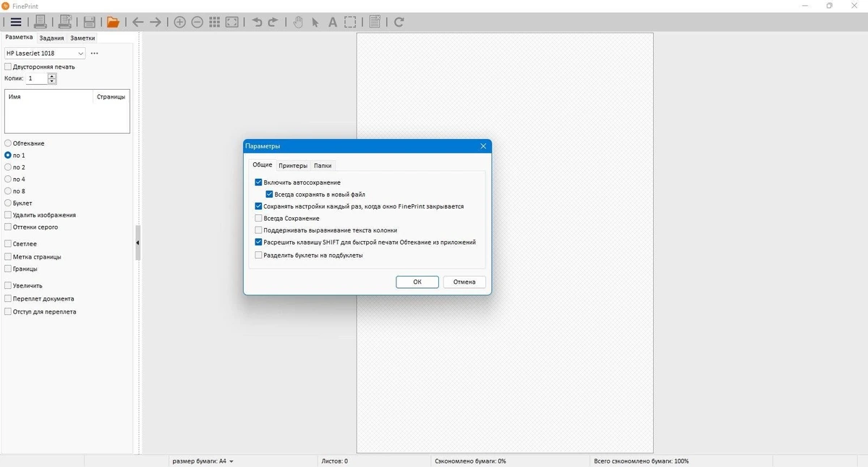Go to previous page with left arrow

pos(137,22)
